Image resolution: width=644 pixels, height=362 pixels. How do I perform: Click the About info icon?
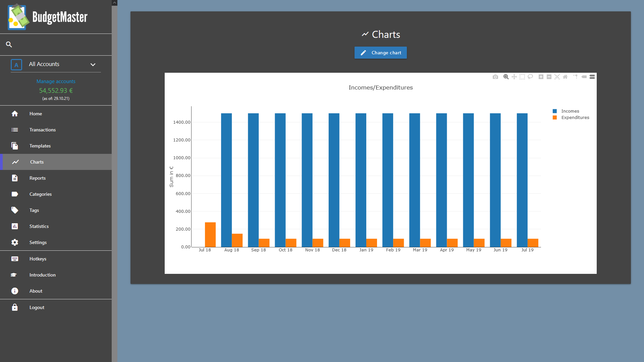15,291
